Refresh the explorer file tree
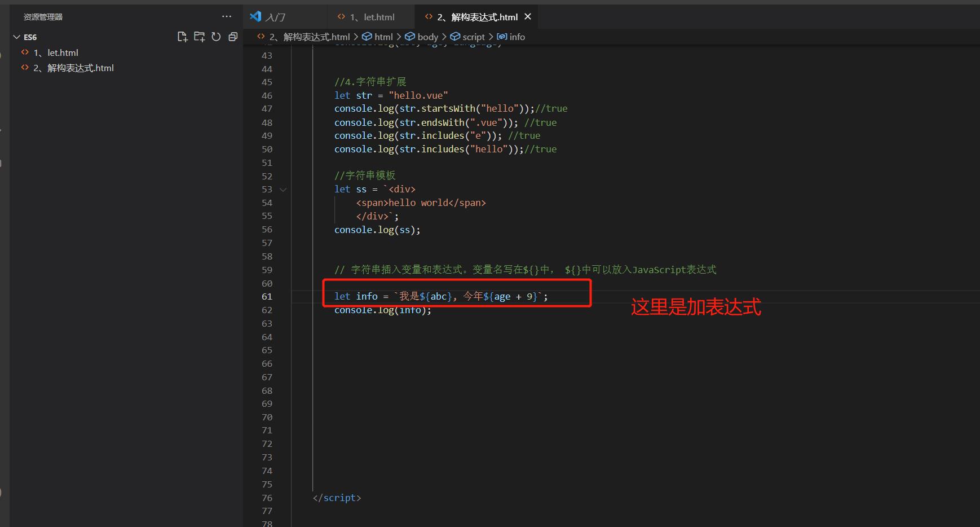 (216, 37)
